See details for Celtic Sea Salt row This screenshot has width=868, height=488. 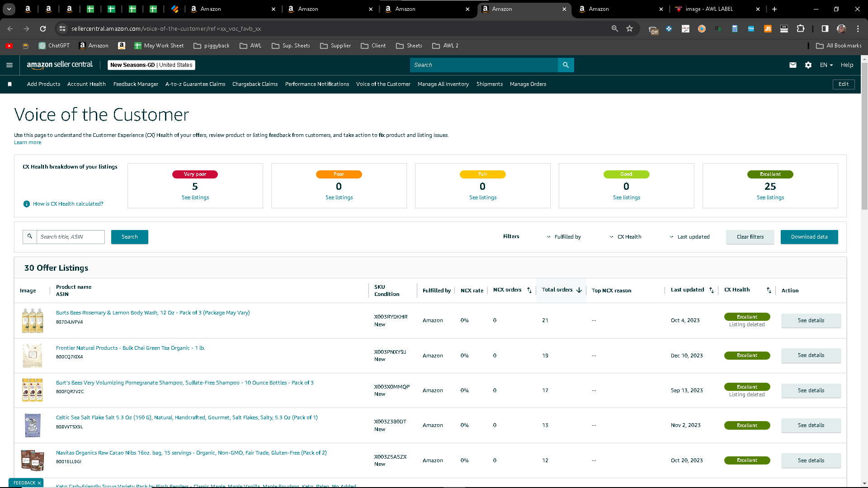[x=811, y=425]
